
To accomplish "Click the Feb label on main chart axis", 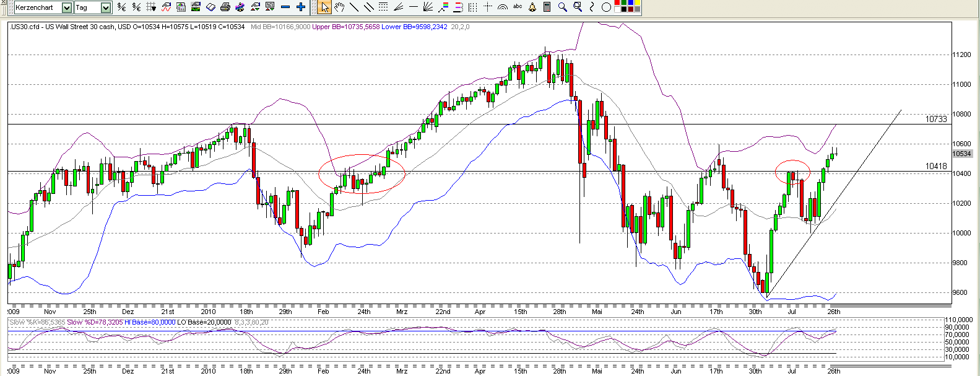I will (x=323, y=312).
